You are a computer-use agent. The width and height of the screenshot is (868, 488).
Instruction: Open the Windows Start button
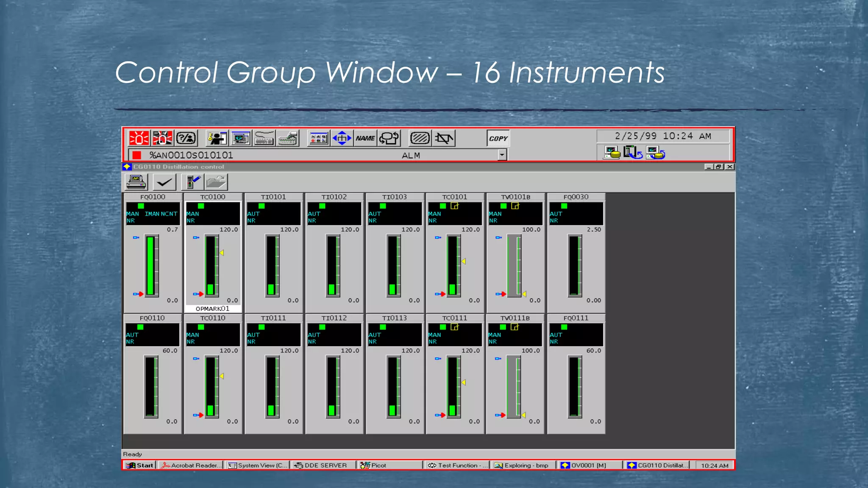tap(139, 465)
